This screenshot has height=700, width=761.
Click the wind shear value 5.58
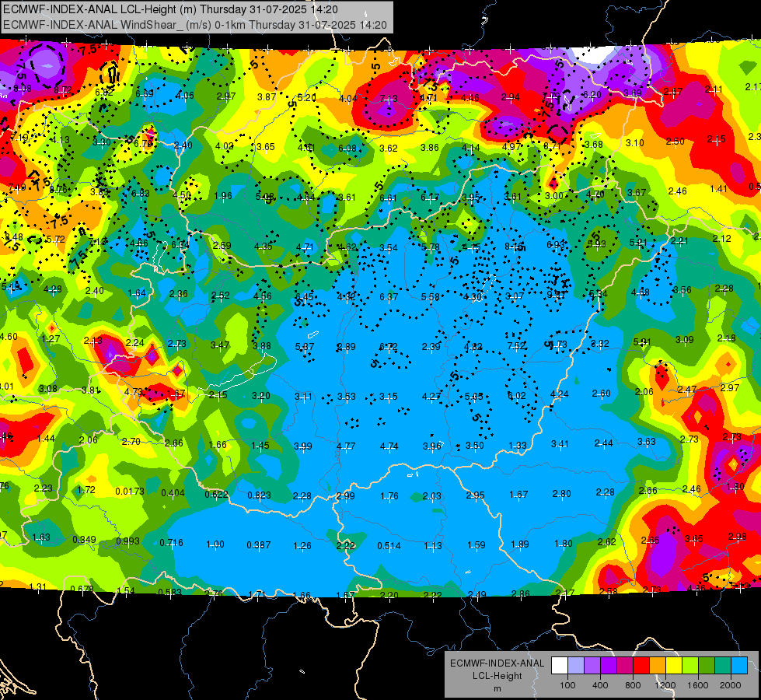(x=431, y=297)
